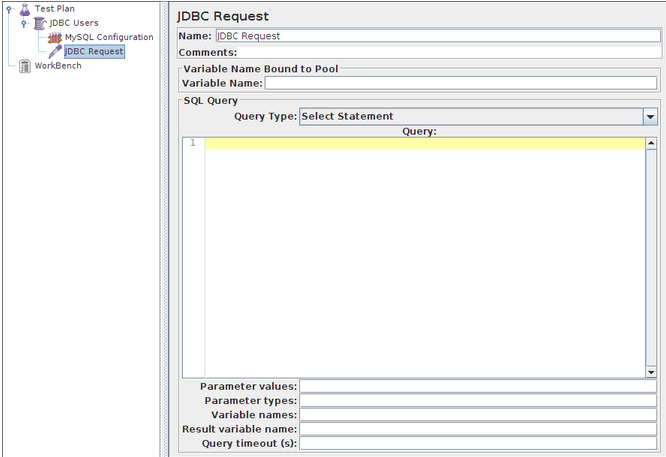
Task: Collapse the JDBC Users tree node
Action: pos(24,23)
